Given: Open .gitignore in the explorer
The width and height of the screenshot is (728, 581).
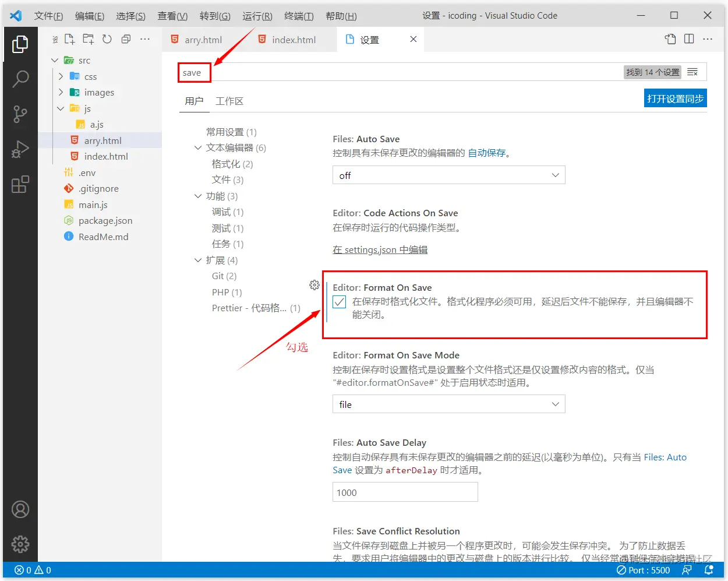Looking at the screenshot, I should [x=98, y=189].
